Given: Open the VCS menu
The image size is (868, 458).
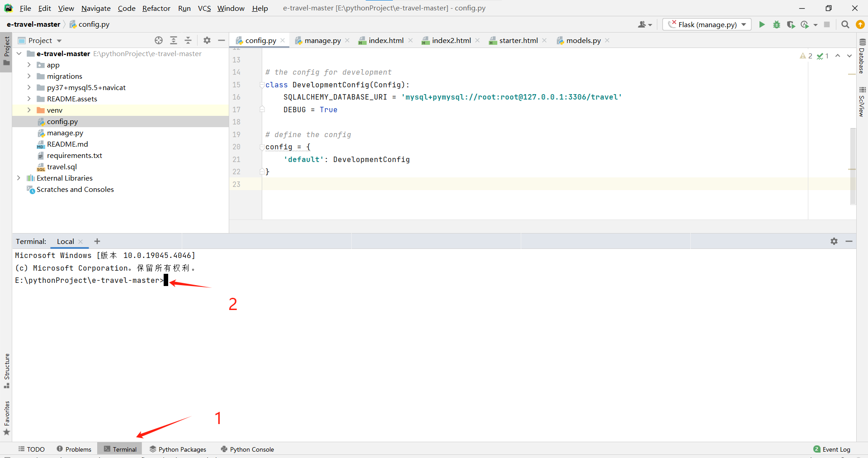Looking at the screenshot, I should tap(204, 8).
